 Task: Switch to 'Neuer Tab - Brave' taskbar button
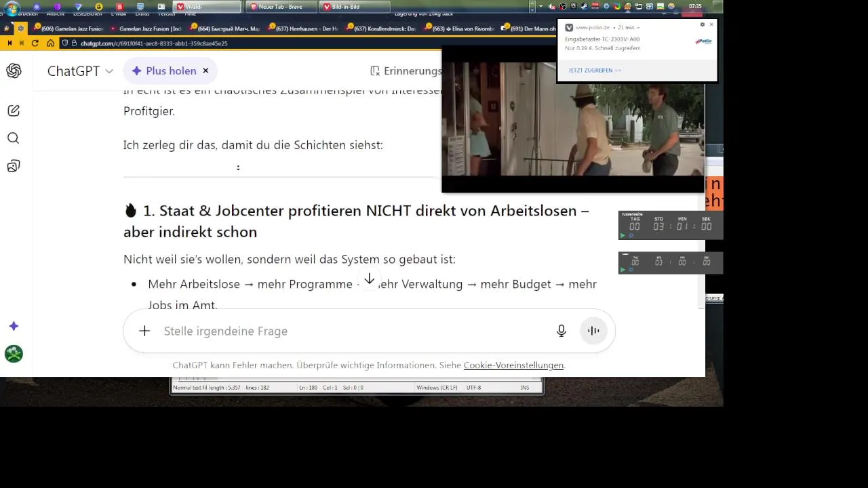point(281,7)
